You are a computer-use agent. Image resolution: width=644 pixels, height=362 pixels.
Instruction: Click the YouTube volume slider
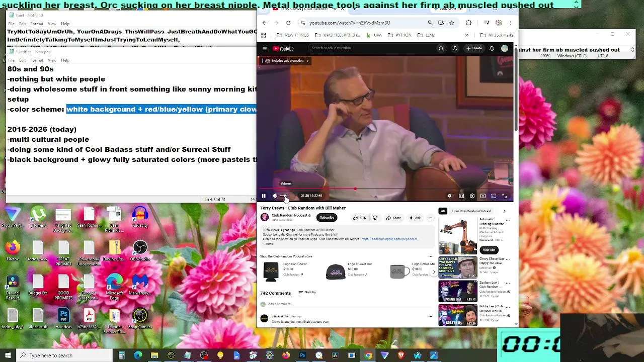pyautogui.click(x=285, y=196)
